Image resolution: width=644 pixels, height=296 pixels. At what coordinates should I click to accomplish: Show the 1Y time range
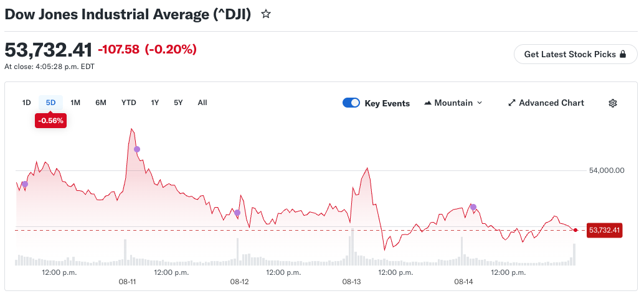pos(155,103)
